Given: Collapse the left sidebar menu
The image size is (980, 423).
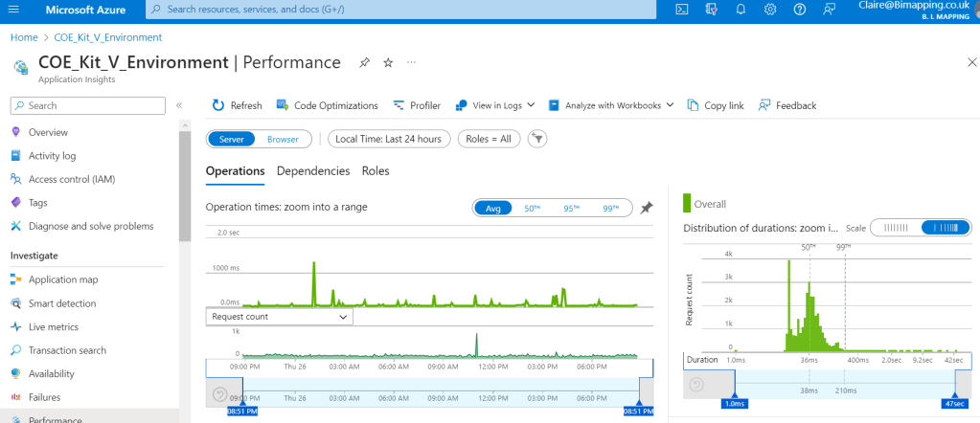Looking at the screenshot, I should coord(179,105).
